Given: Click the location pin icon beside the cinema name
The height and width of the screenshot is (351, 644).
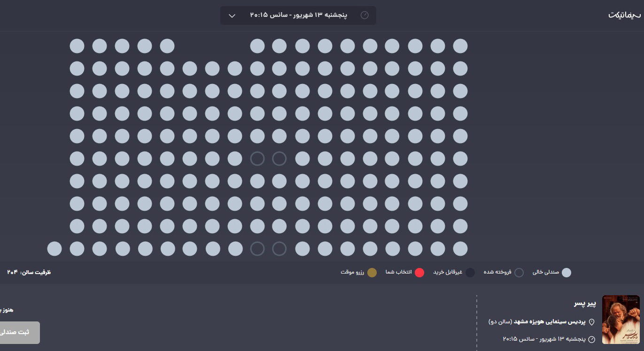Looking at the screenshot, I should [592, 322].
